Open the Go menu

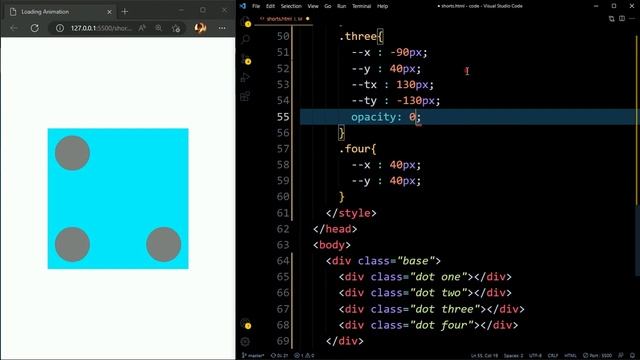(x=328, y=6)
